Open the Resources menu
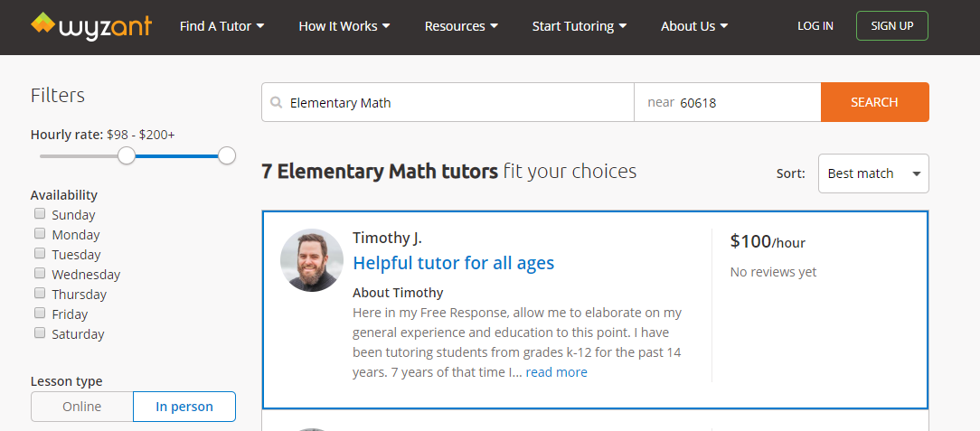This screenshot has width=980, height=431. (x=461, y=26)
